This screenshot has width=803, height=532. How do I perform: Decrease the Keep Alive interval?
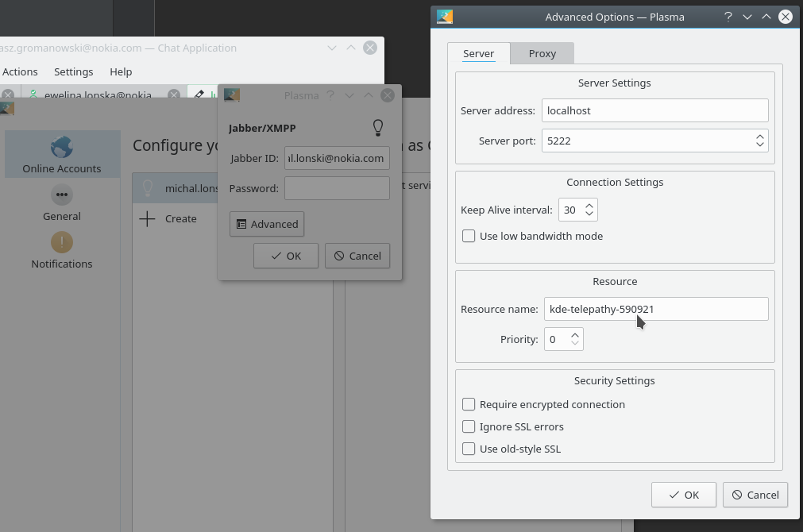click(589, 214)
